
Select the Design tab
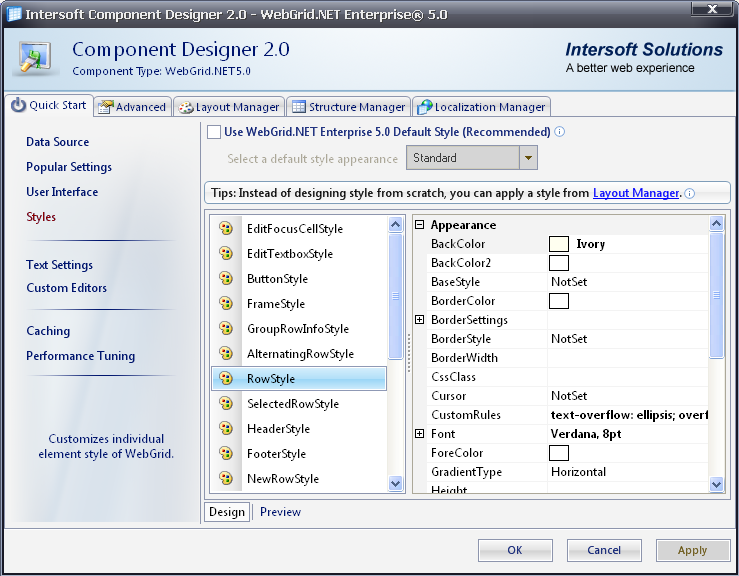click(x=227, y=512)
